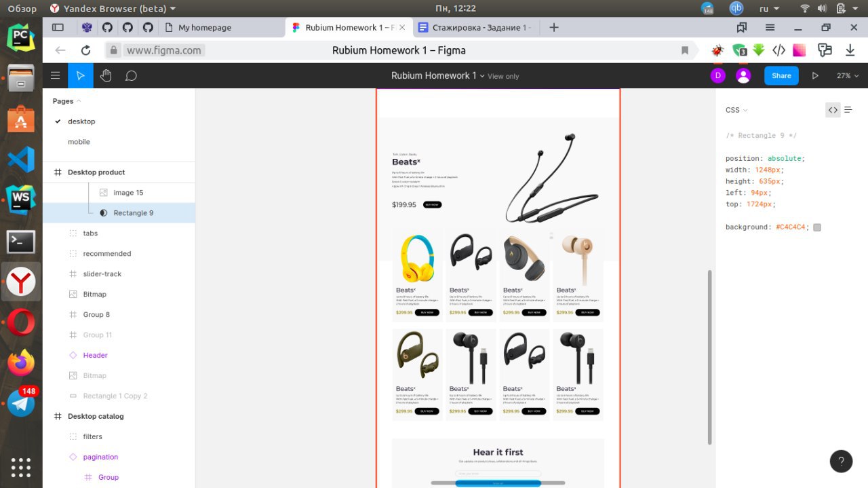Viewport: 868px width, 488px height.
Task: Select the desktop page
Action: 81,121
